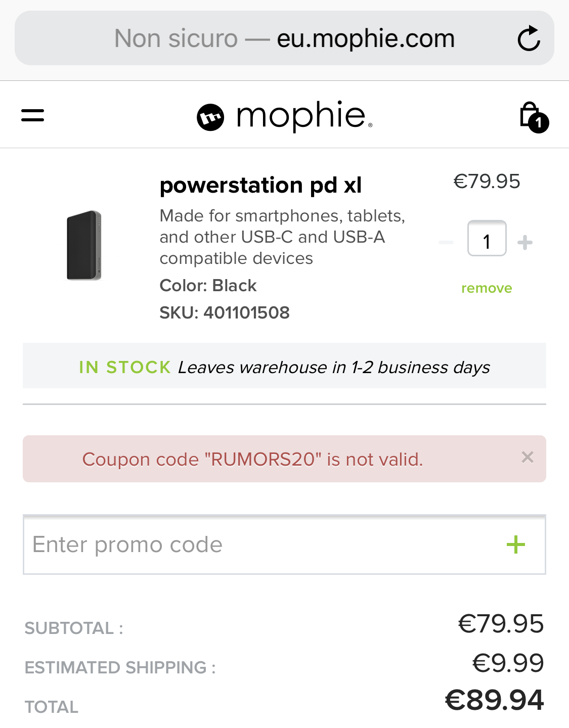
Task: Reload the page in the address bar
Action: click(529, 38)
